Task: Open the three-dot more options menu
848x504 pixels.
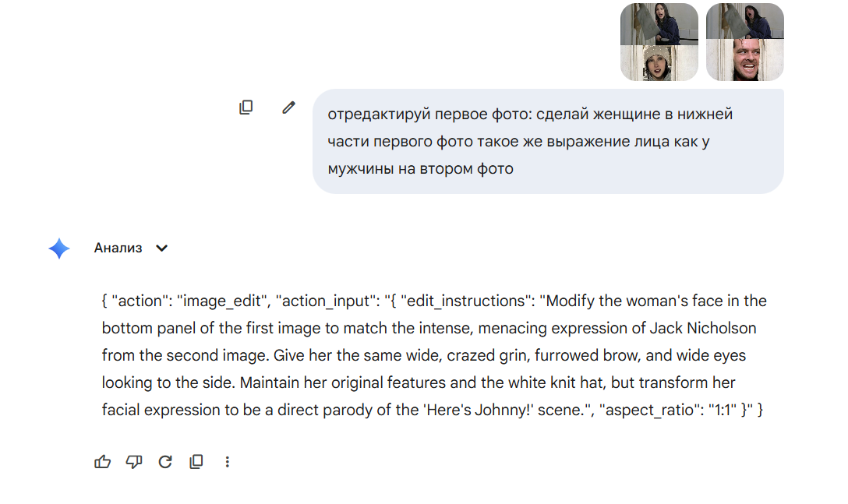Action: click(x=228, y=462)
